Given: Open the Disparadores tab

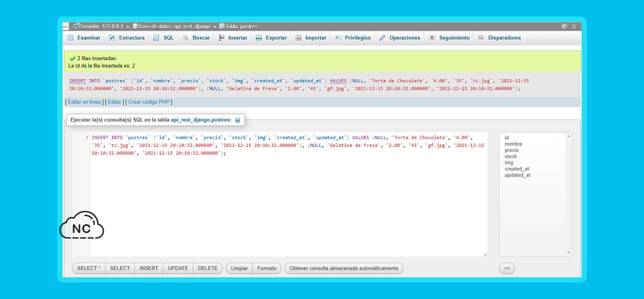Looking at the screenshot, I should [499, 38].
